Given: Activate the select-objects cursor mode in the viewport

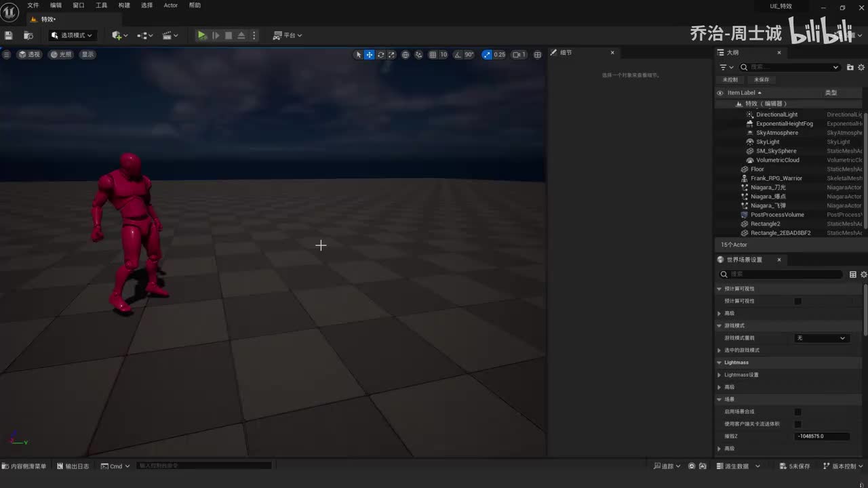Looking at the screenshot, I should coord(359,55).
